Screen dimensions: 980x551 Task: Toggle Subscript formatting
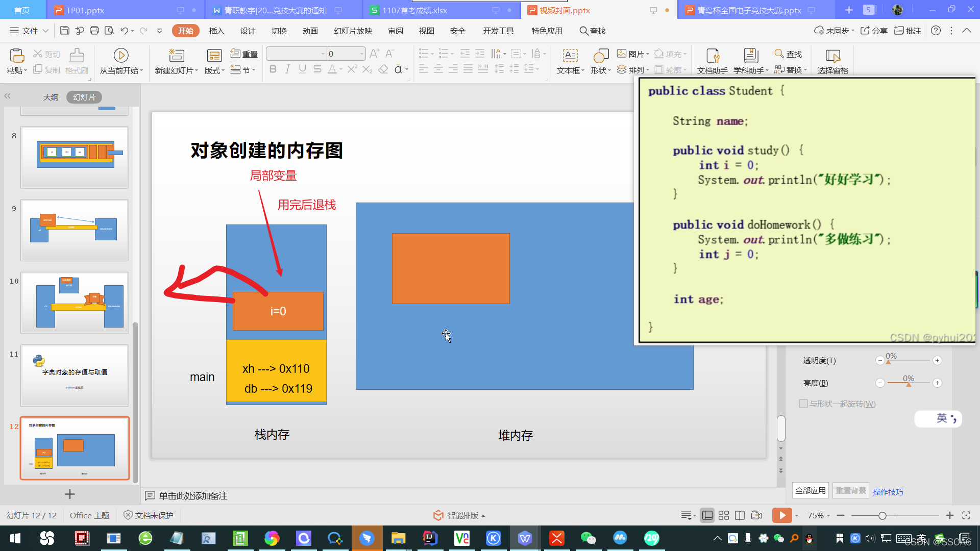(367, 69)
